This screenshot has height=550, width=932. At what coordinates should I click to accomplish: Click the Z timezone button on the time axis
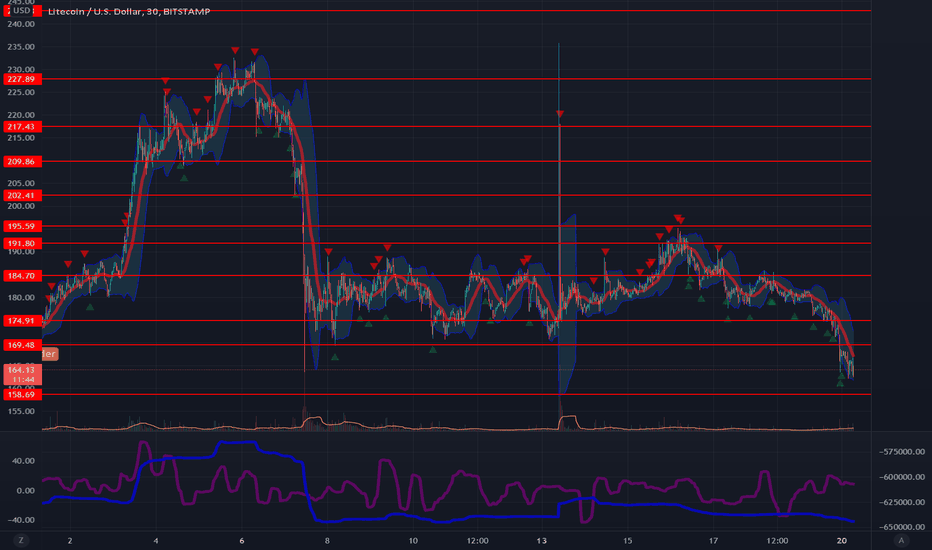(21, 540)
